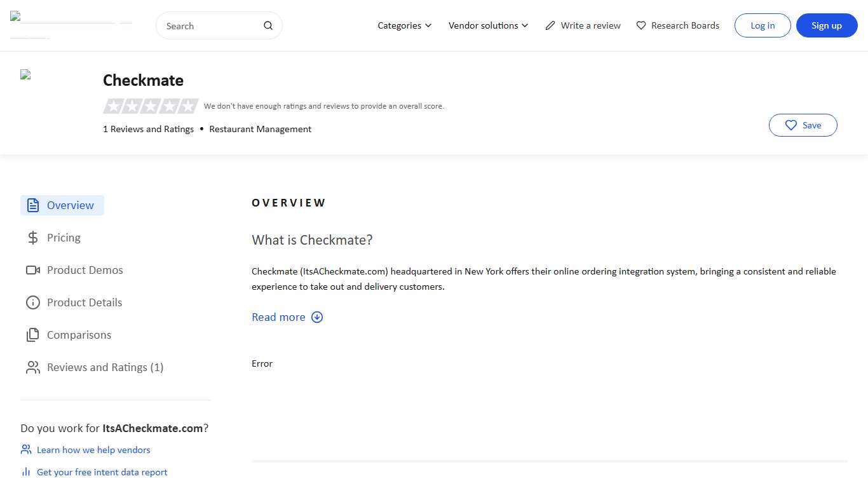The height and width of the screenshot is (488, 868).
Task: Expand the Categories dropdown menu
Action: (404, 26)
